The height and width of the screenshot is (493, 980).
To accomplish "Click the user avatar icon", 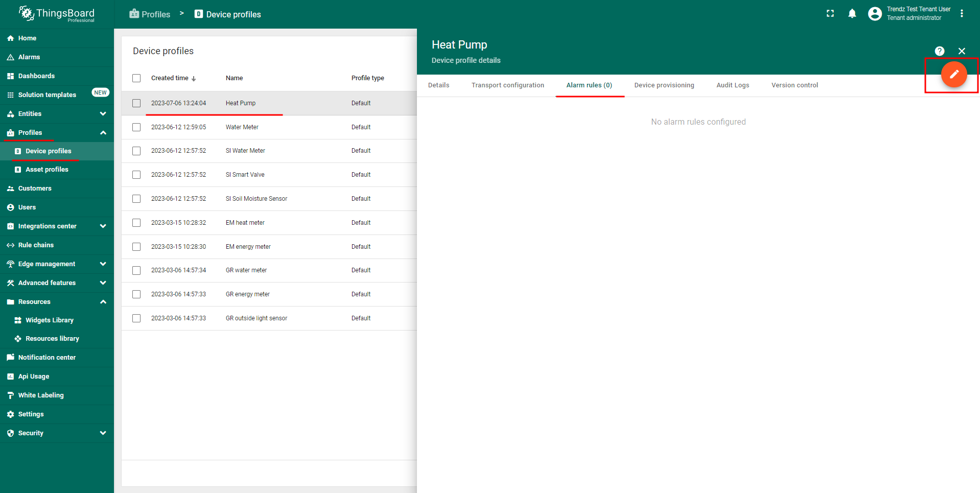I will 874,14.
